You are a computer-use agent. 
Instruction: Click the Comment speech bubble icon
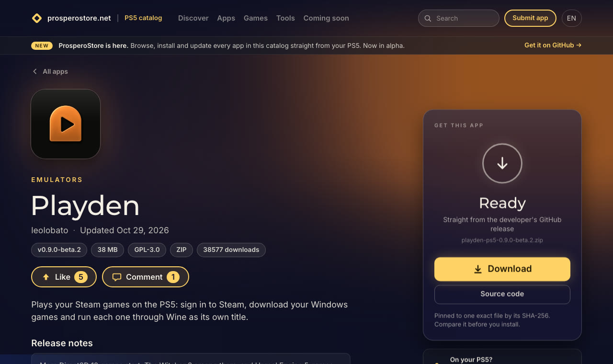pyautogui.click(x=117, y=277)
